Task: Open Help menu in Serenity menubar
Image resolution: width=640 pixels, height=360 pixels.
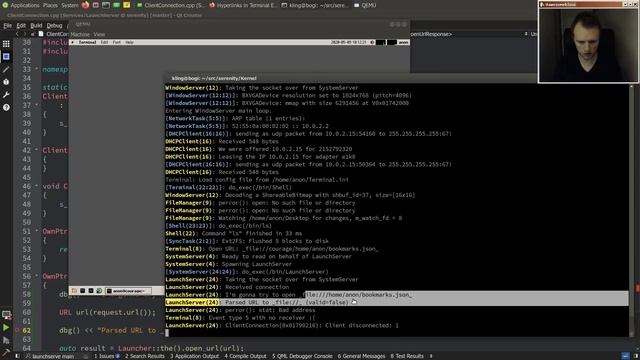Action: coord(129,42)
